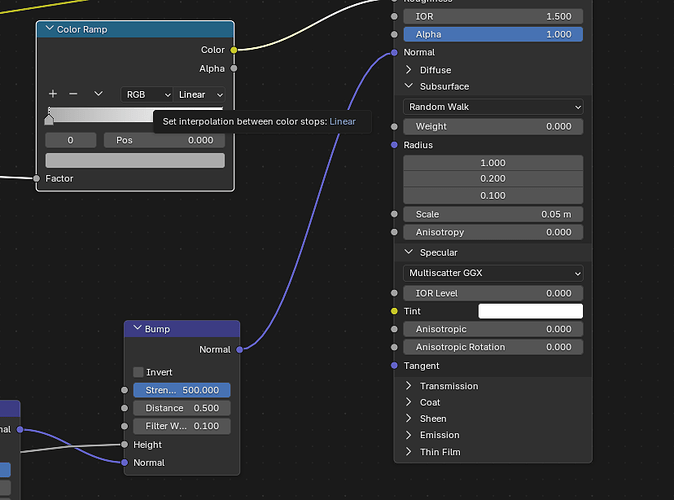Image resolution: width=674 pixels, height=500 pixels.
Task: Click the Color Ramp Factor input socket
Action: coord(37,178)
